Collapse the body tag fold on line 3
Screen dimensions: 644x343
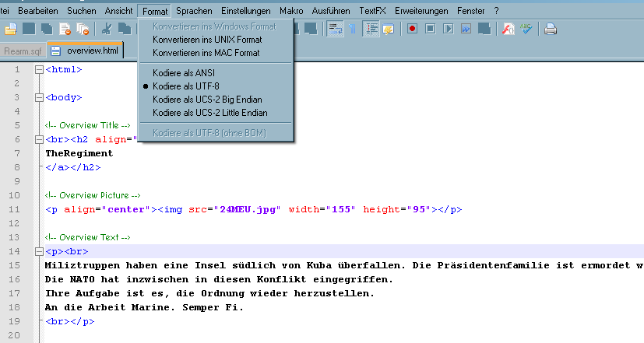coord(39,98)
